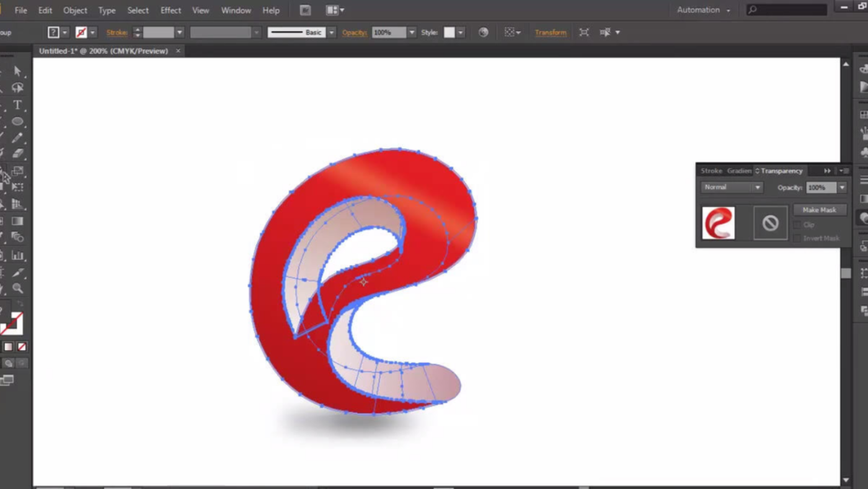Open the Automation workspace switcher

(704, 10)
